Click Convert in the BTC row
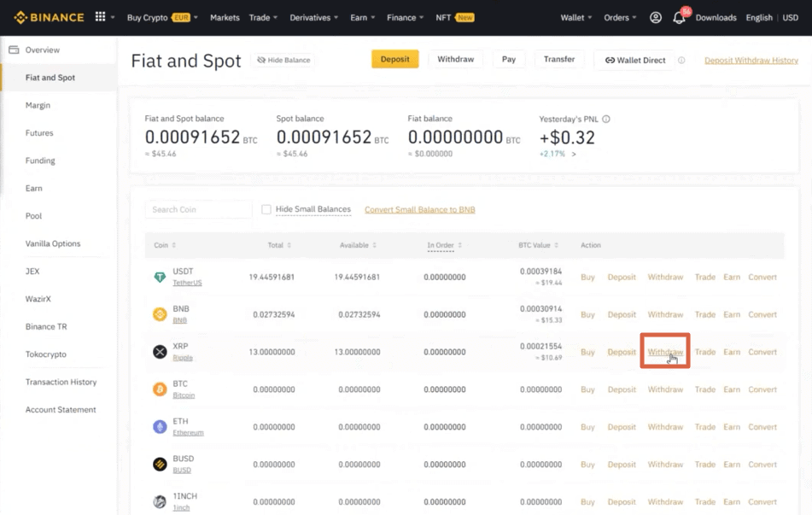Image resolution: width=812 pixels, height=515 pixels. click(762, 389)
